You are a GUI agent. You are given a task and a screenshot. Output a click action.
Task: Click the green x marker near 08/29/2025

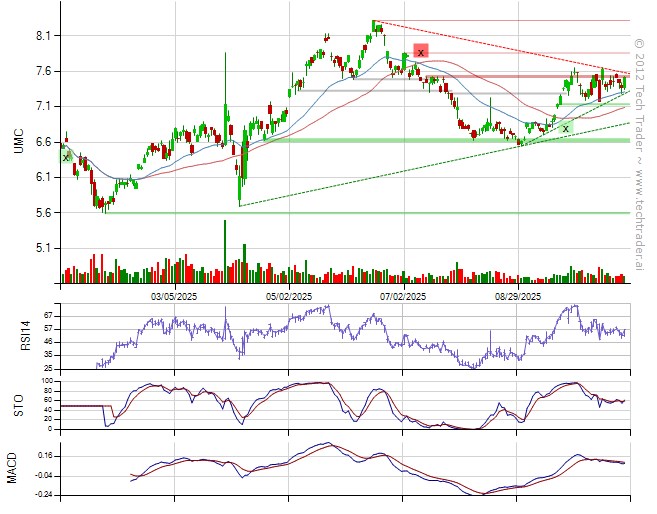(x=565, y=128)
